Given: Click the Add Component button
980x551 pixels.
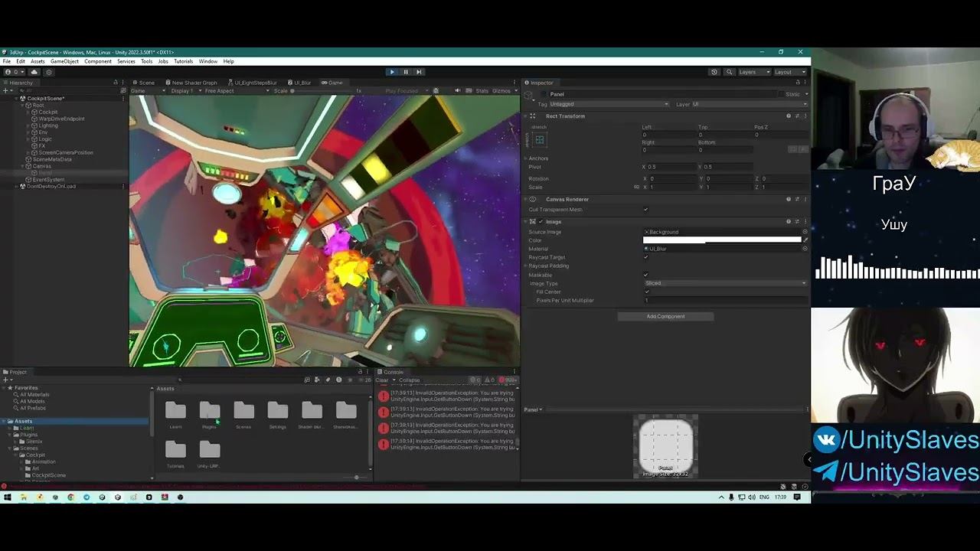Looking at the screenshot, I should click(x=665, y=317).
